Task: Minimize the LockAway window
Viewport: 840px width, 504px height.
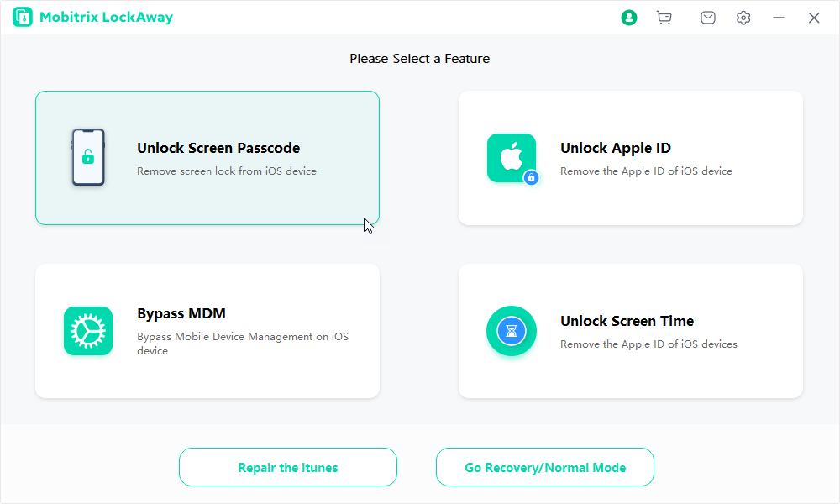Action: pos(779,18)
